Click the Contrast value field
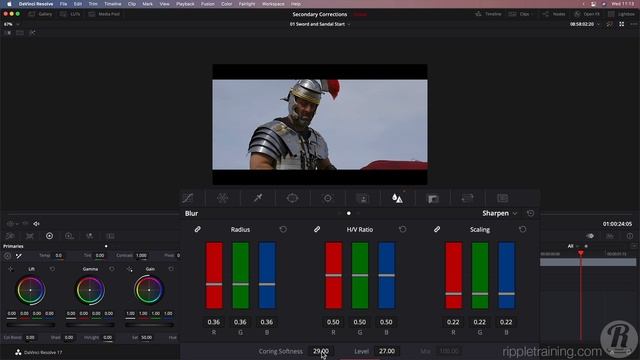 pos(142,256)
